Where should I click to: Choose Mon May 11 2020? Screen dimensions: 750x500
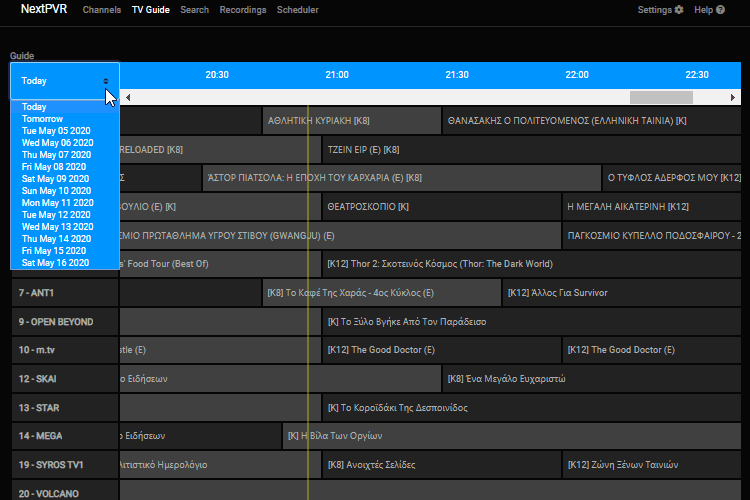(65, 202)
